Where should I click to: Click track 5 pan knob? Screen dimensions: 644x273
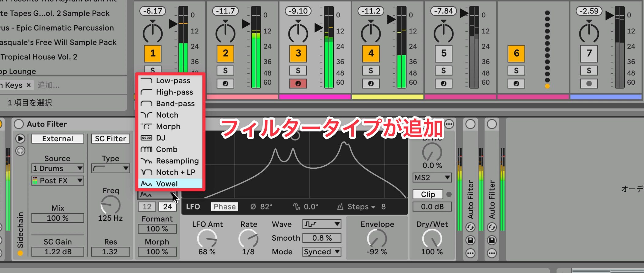[x=444, y=32]
